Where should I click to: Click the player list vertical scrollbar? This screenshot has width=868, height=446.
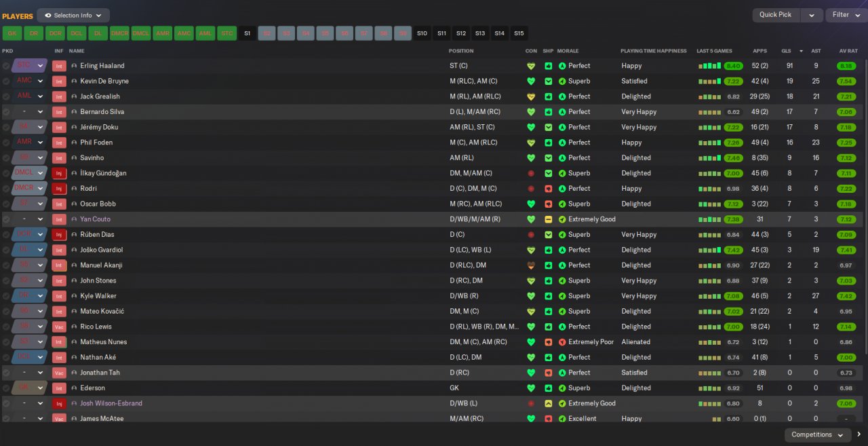pyautogui.click(x=865, y=207)
